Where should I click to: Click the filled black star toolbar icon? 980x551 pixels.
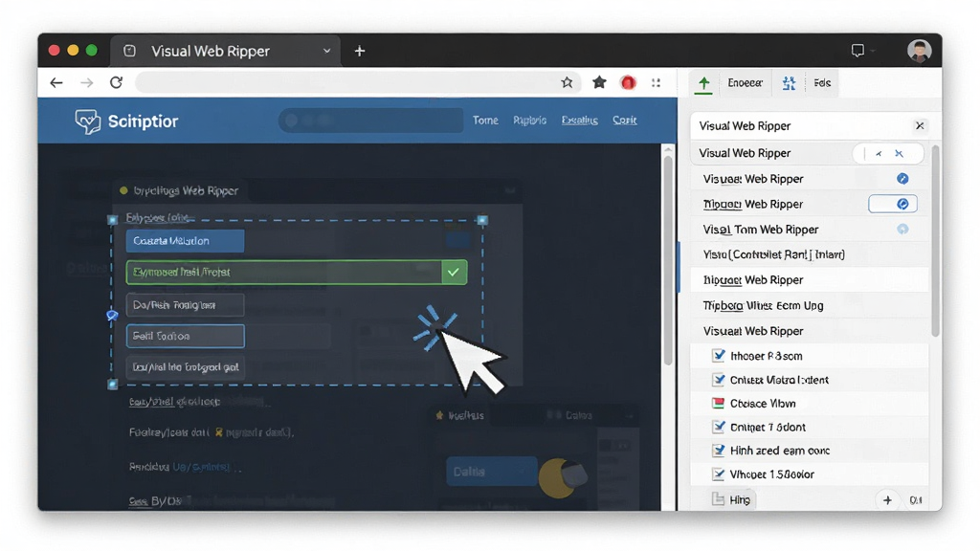pos(599,82)
